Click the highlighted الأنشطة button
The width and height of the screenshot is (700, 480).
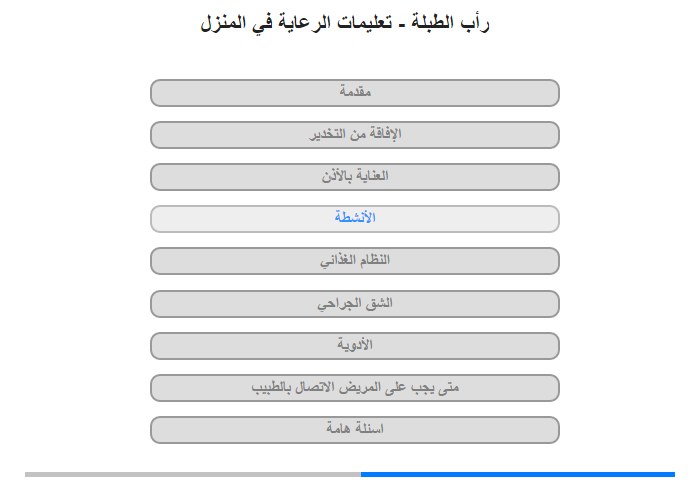(355, 219)
